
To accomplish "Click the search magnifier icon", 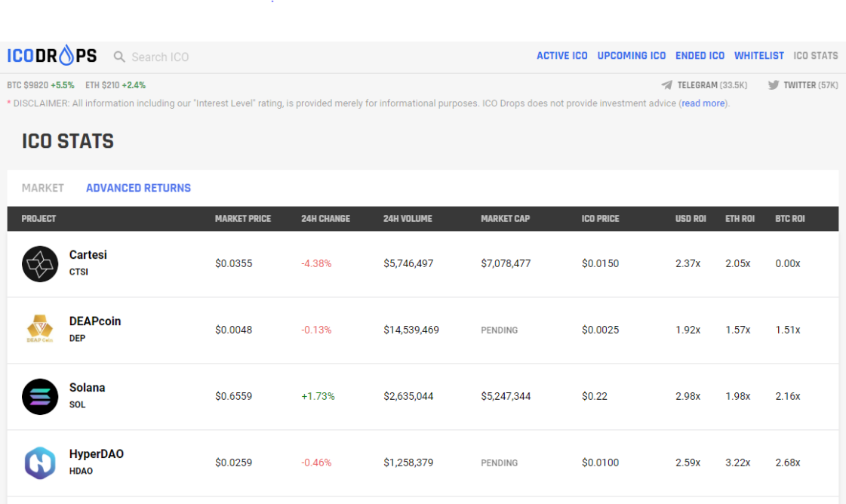I will [118, 56].
